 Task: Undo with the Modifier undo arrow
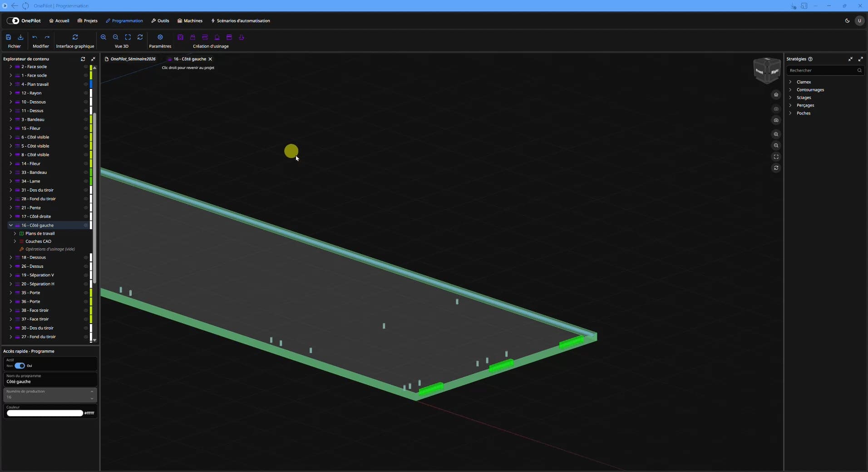point(35,37)
